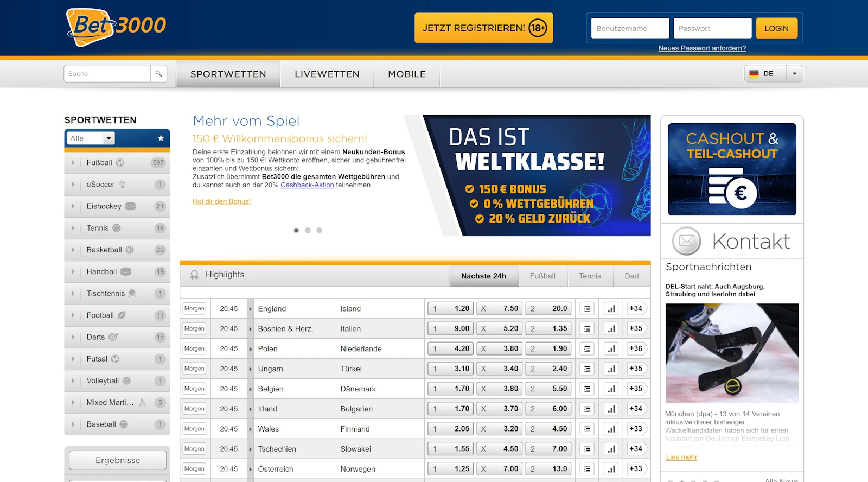
Task: Select the Tennis highlights tab
Action: tap(590, 276)
